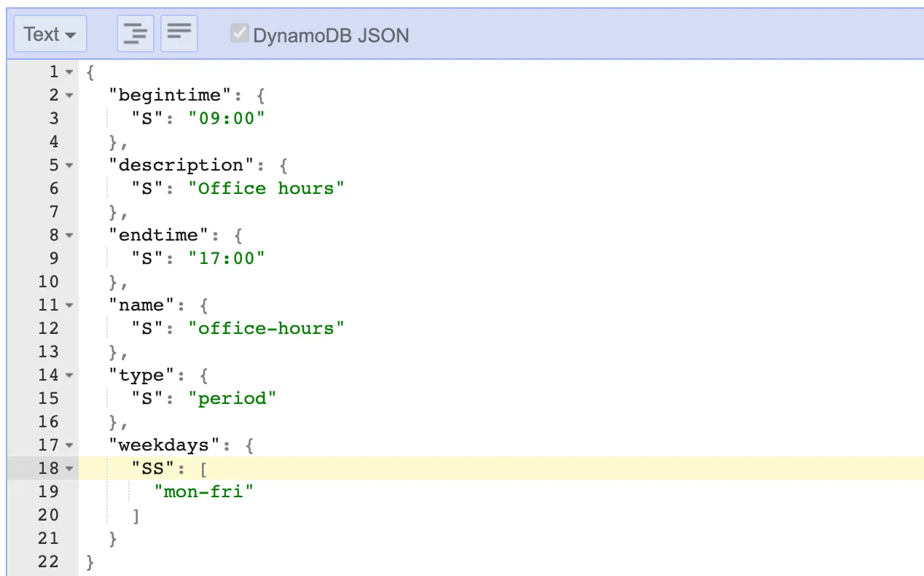The width and height of the screenshot is (924, 576).
Task: Click the format JSON (indent) icon
Action: pos(136,34)
